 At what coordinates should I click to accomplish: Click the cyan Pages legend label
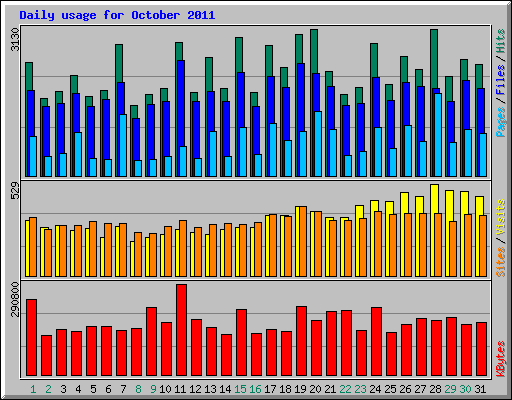501,122
